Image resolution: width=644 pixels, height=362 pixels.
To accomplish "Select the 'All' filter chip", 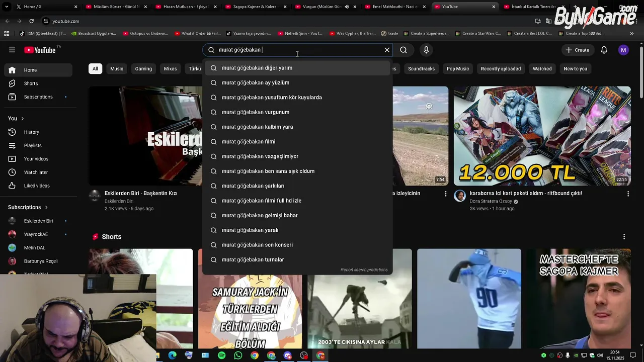I will pos(95,68).
